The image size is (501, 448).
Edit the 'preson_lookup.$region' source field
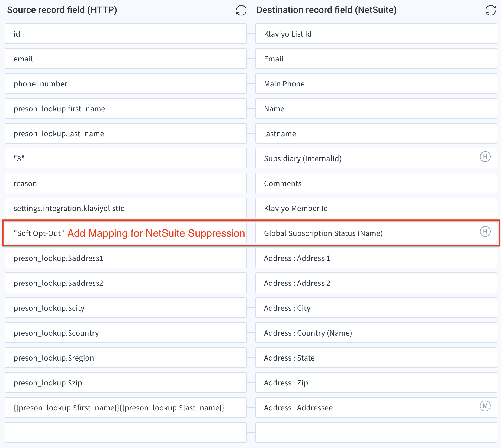[126, 358]
